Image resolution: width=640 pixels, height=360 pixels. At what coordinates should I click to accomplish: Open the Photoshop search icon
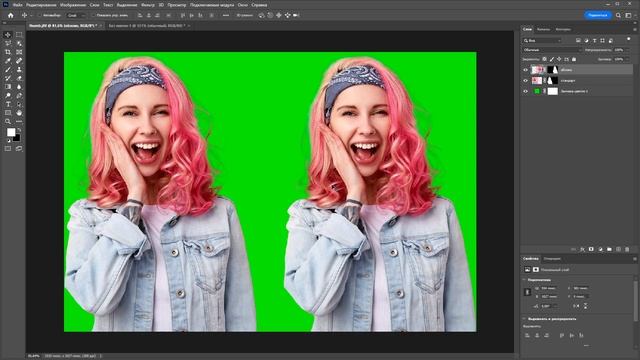tap(618, 15)
